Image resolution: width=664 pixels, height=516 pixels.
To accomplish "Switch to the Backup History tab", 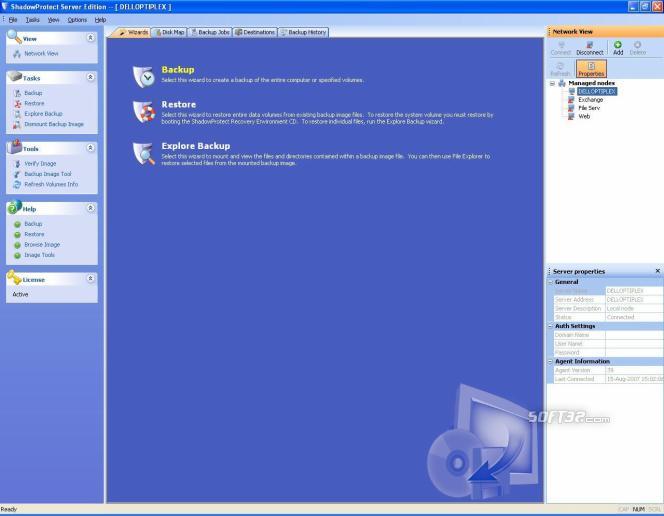I will pyautogui.click(x=303, y=32).
